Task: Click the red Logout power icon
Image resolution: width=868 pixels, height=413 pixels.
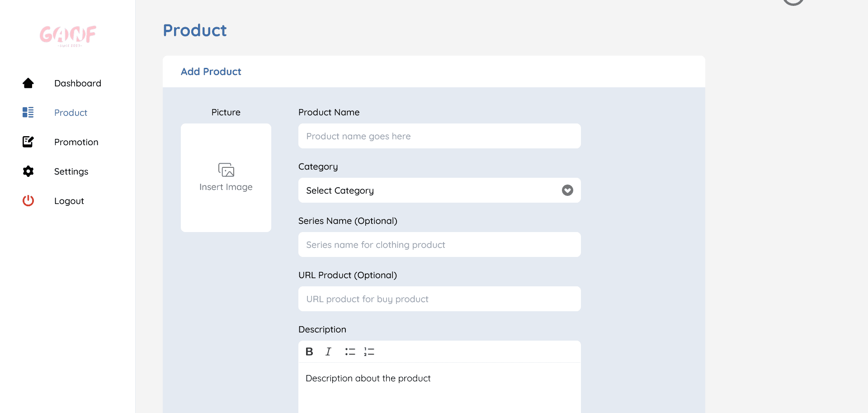Action: 28,201
